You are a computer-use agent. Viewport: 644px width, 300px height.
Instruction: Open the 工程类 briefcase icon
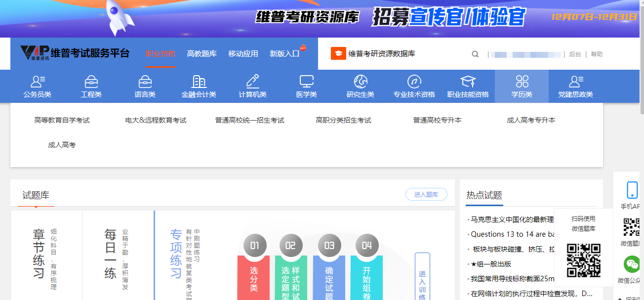(x=91, y=82)
